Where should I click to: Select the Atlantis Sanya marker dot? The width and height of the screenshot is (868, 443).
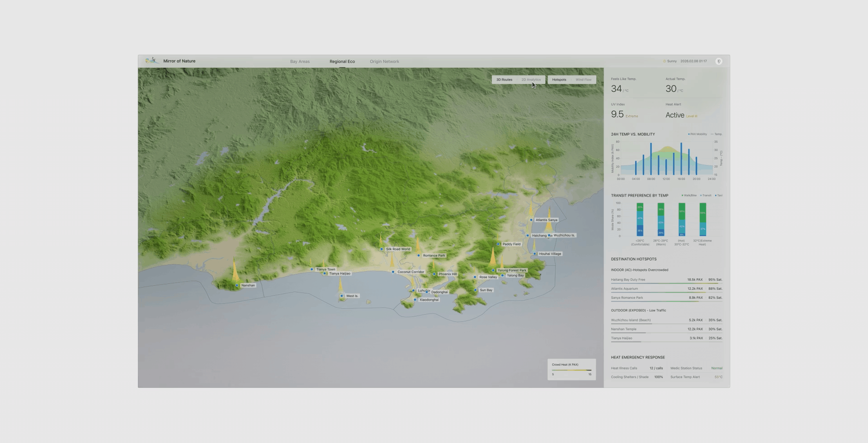tap(531, 220)
